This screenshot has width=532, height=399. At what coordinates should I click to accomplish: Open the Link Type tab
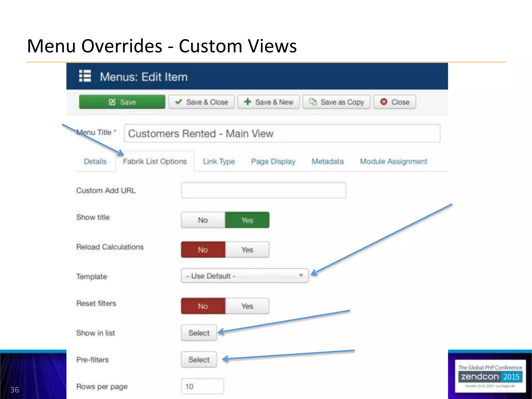point(219,162)
